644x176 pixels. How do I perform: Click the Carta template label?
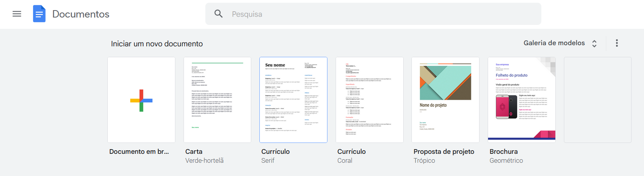[194, 151]
